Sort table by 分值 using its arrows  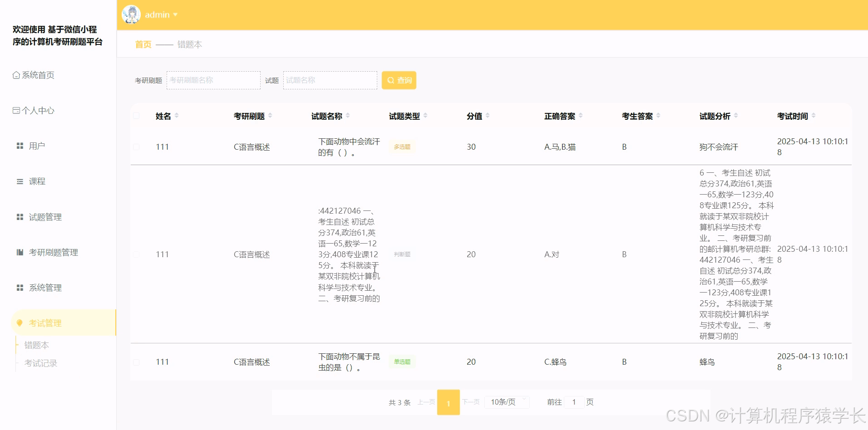pyautogui.click(x=488, y=116)
